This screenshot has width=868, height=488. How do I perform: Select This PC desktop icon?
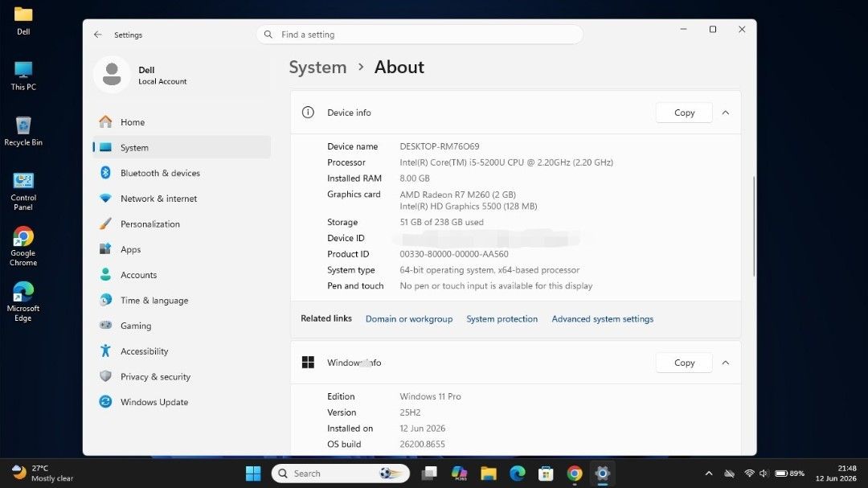(x=23, y=76)
